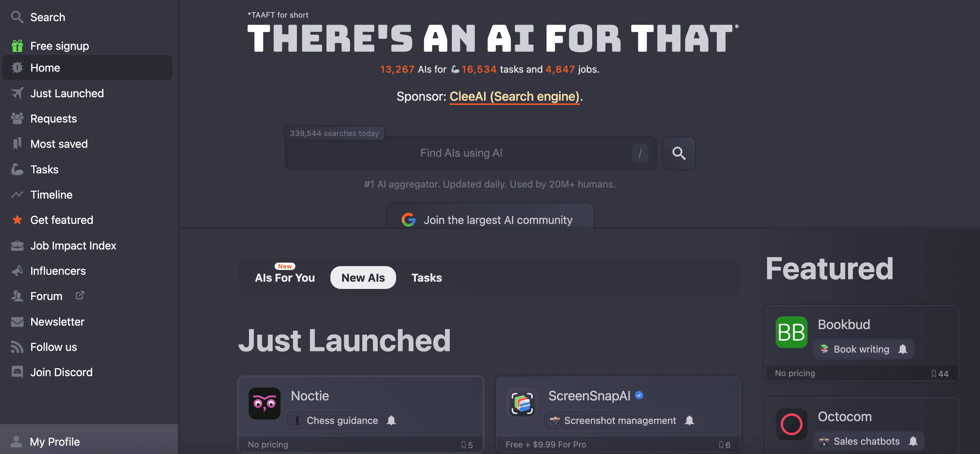This screenshot has height=454, width=980.
Task: Switch to the AIs For You tab
Action: (x=285, y=278)
